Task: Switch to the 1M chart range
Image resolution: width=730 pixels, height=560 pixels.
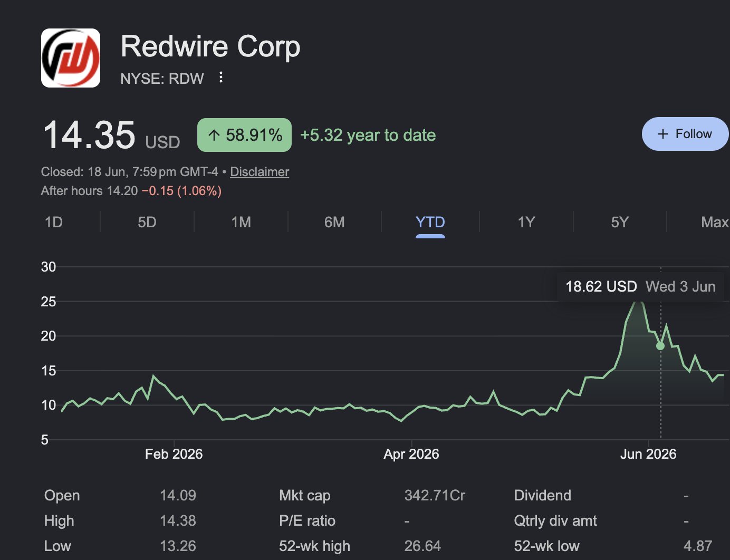Action: [241, 222]
